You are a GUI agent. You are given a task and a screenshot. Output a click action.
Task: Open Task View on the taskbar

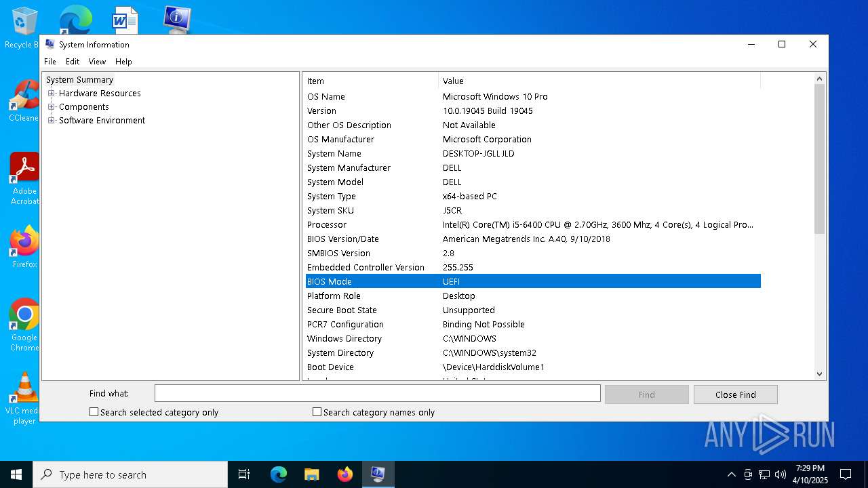pyautogui.click(x=244, y=474)
